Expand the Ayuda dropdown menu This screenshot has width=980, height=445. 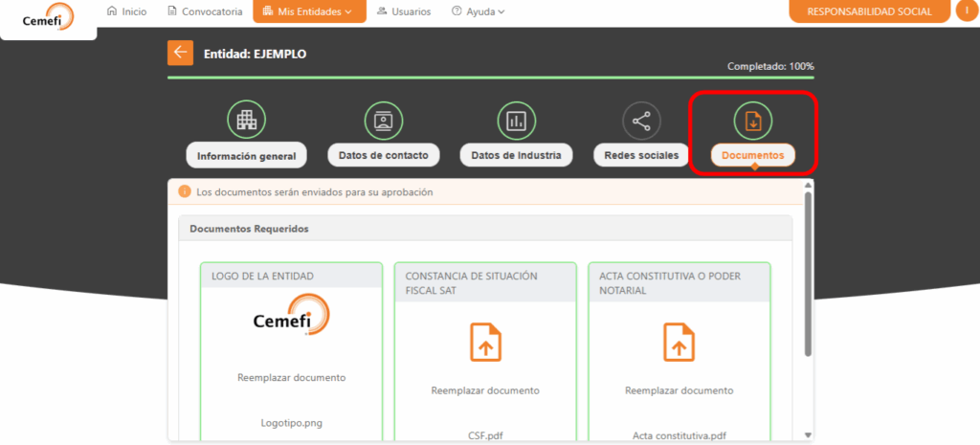478,11
